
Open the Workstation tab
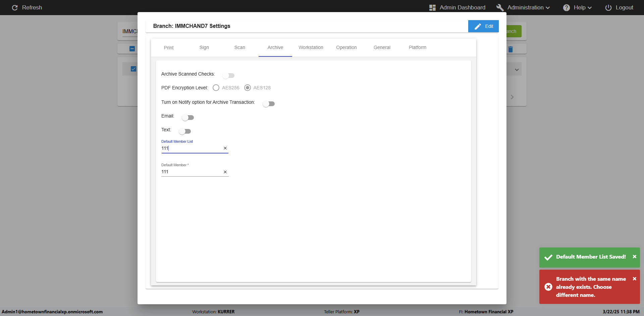311,48
